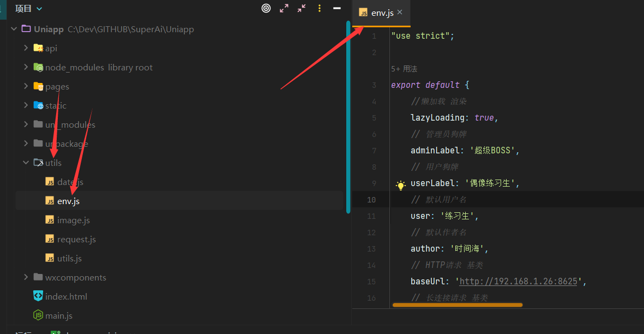Select the uni_modules folder icon
This screenshot has width=644, height=334.
(x=38, y=124)
